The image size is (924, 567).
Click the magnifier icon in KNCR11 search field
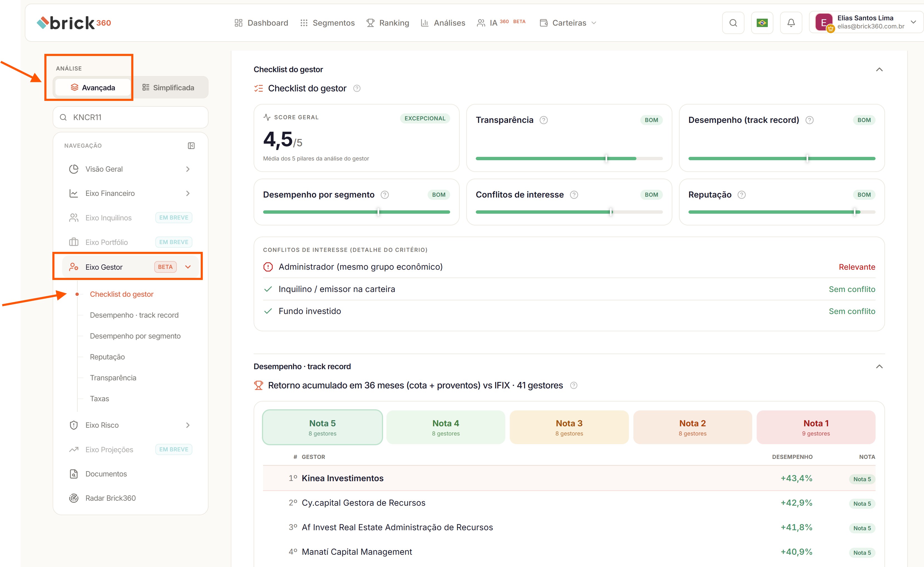63,118
